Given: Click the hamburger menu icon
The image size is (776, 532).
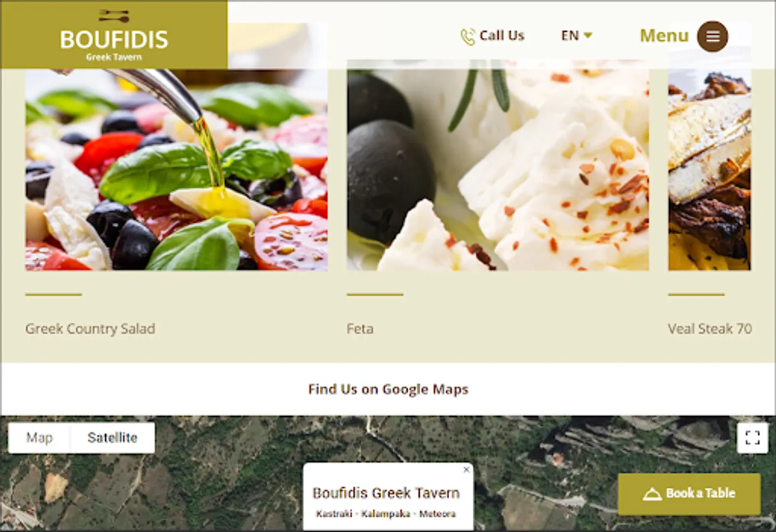Looking at the screenshot, I should point(712,36).
